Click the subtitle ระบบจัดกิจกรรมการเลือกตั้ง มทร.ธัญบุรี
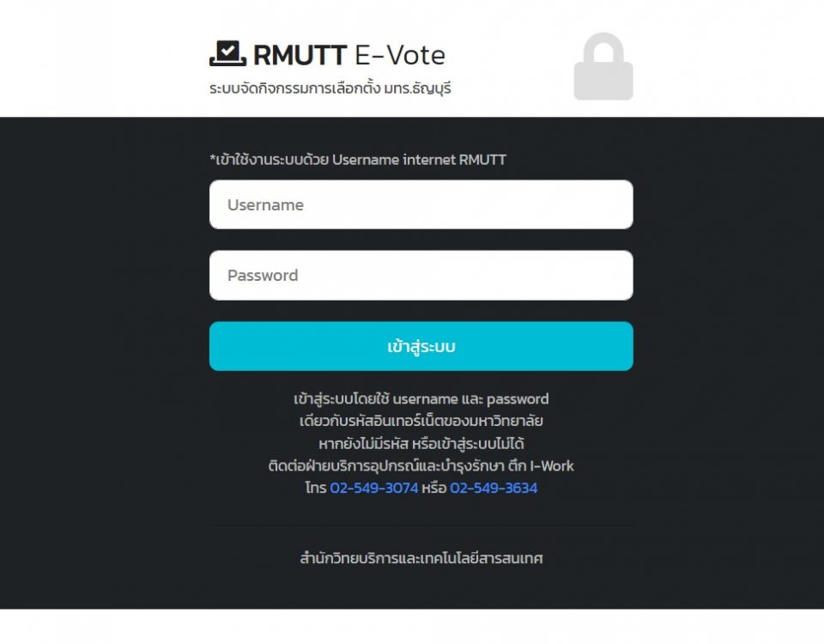Viewport: 824px width, 644px height. (330, 88)
